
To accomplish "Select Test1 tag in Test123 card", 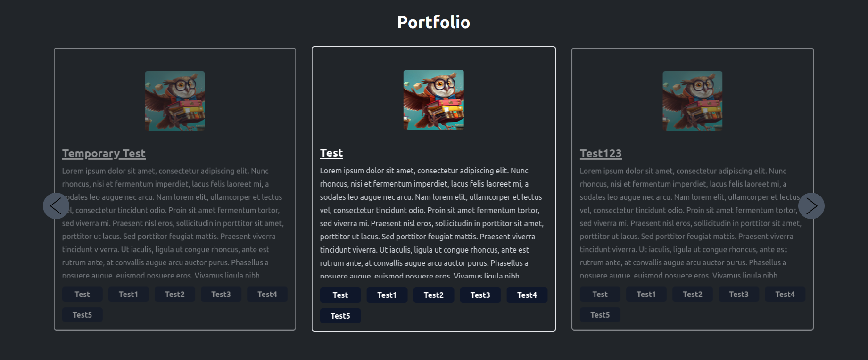I will [646, 294].
